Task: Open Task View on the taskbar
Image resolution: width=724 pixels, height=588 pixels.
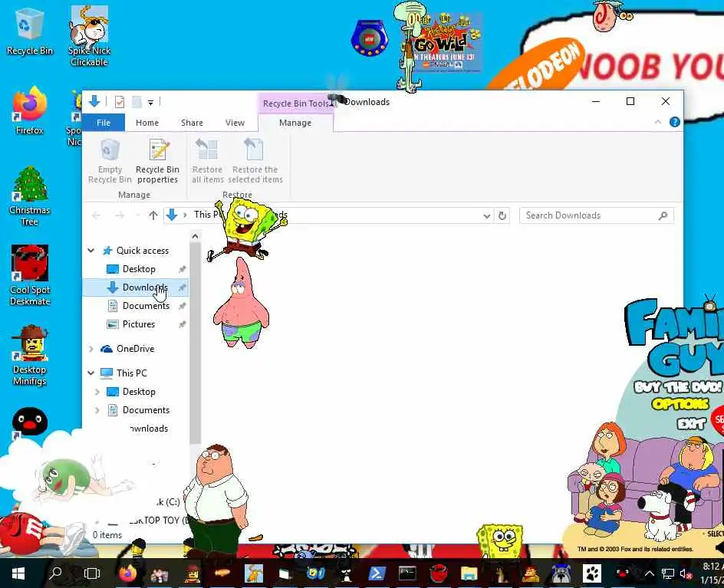Action: [x=92, y=573]
